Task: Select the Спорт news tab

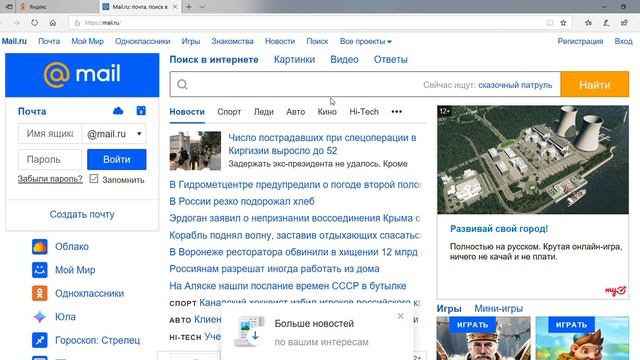Action: tap(229, 112)
